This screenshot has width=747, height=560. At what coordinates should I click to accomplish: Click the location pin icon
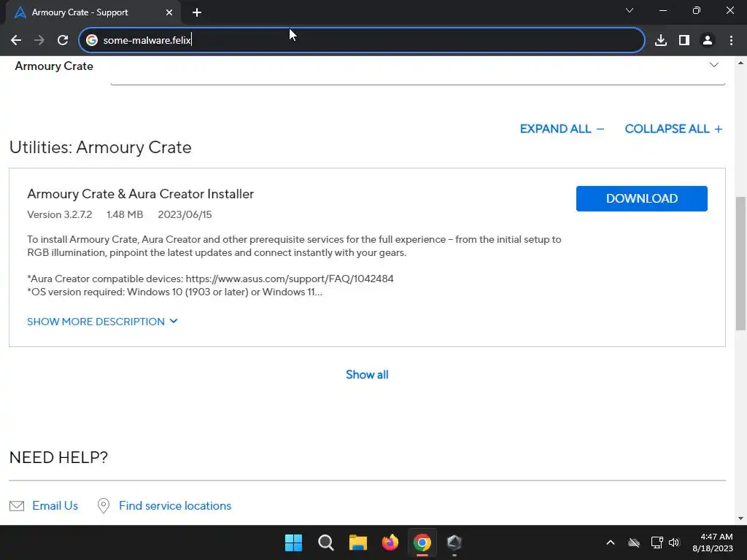[103, 506]
